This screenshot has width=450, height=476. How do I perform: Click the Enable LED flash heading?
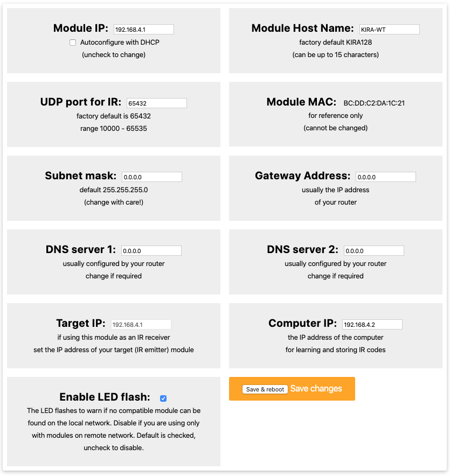[x=105, y=397]
